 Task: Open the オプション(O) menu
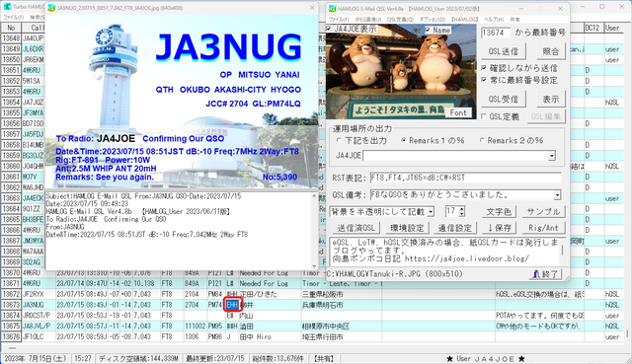[433, 20]
